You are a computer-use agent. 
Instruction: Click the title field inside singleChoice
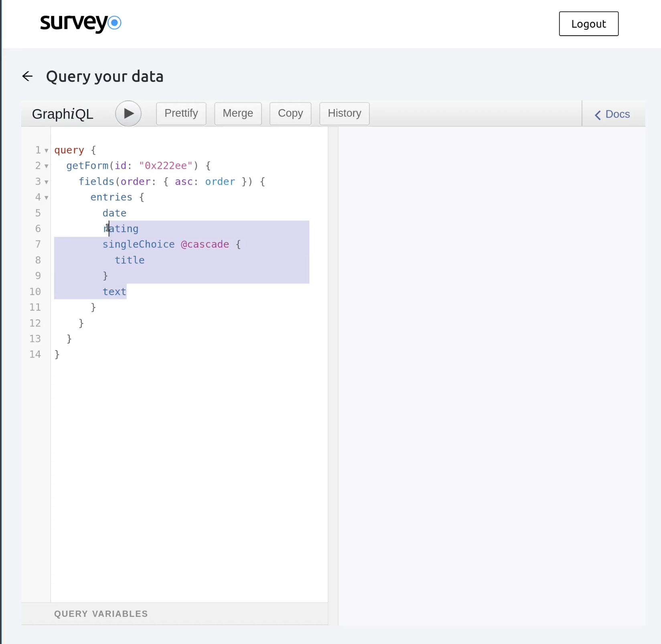[x=130, y=260]
